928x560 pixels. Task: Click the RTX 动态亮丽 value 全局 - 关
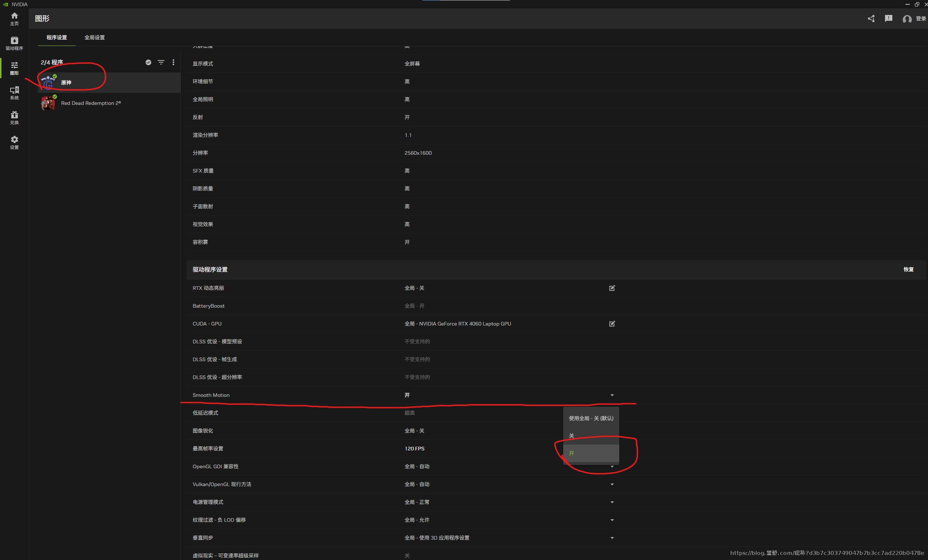pos(414,288)
